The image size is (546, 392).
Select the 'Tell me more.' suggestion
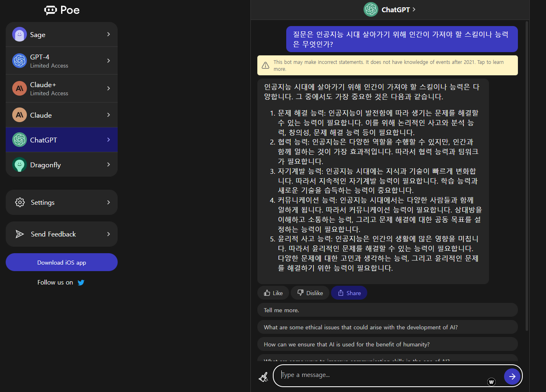click(x=388, y=310)
